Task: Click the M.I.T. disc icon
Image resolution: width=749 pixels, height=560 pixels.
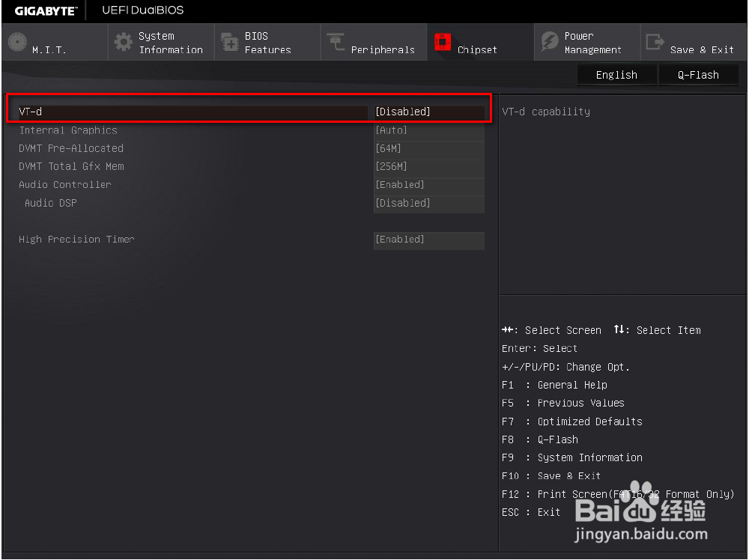Action: 18,42
